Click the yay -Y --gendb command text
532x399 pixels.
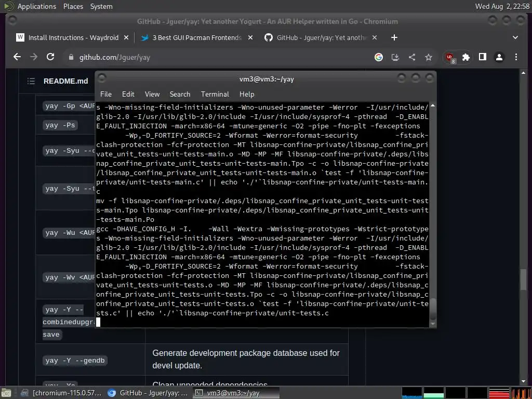[75, 361]
